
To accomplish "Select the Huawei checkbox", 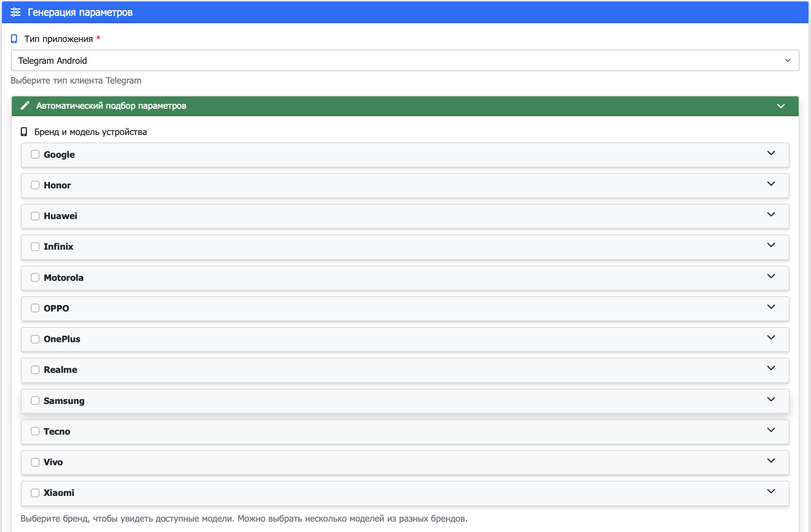I will 35,216.
